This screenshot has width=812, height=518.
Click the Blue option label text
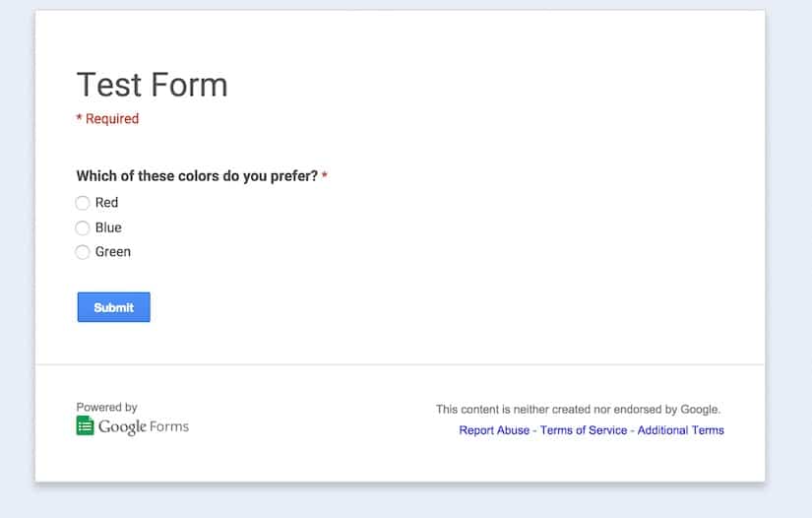108,227
